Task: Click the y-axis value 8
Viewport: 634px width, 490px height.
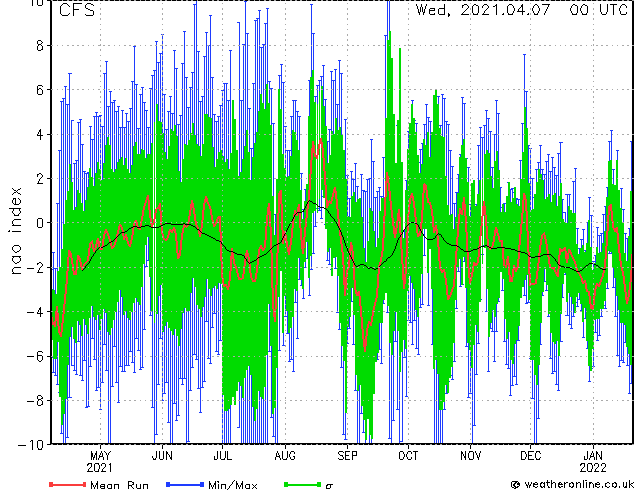Action: click(40, 46)
